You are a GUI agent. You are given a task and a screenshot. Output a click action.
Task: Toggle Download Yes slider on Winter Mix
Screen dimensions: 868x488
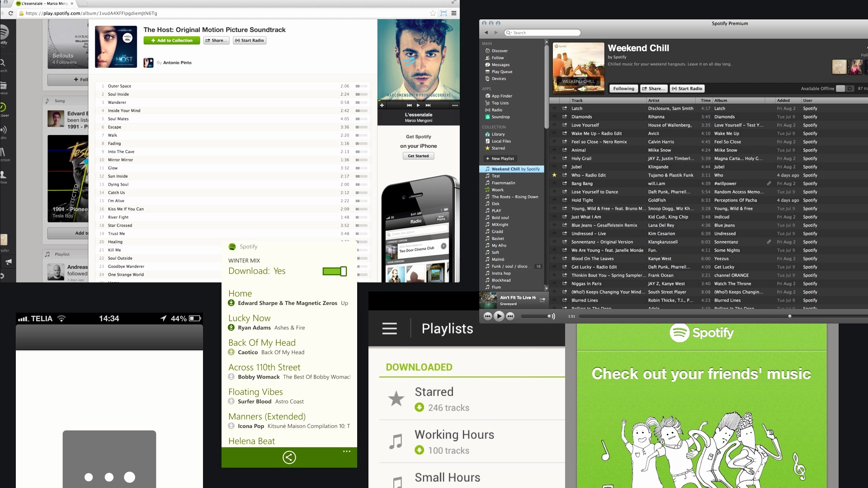(335, 271)
